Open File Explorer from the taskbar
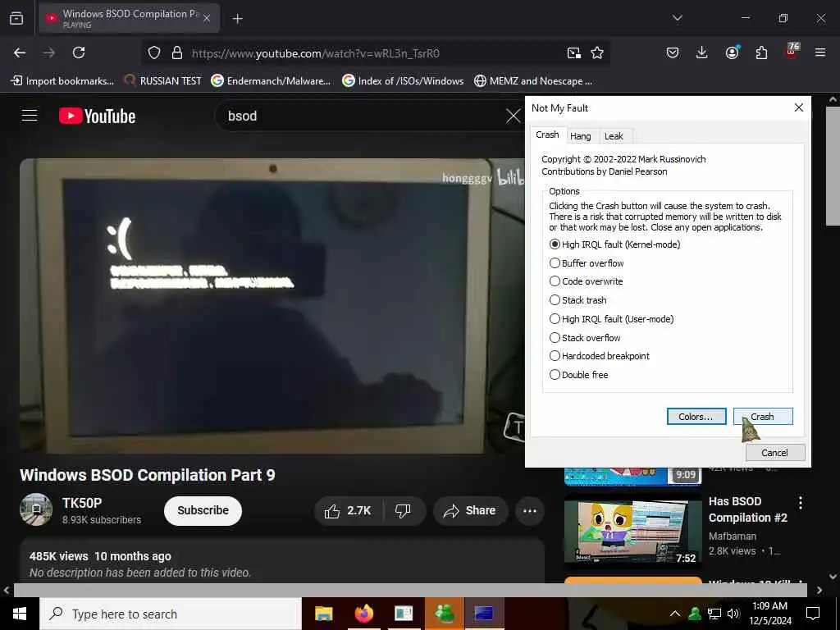 pos(323,614)
